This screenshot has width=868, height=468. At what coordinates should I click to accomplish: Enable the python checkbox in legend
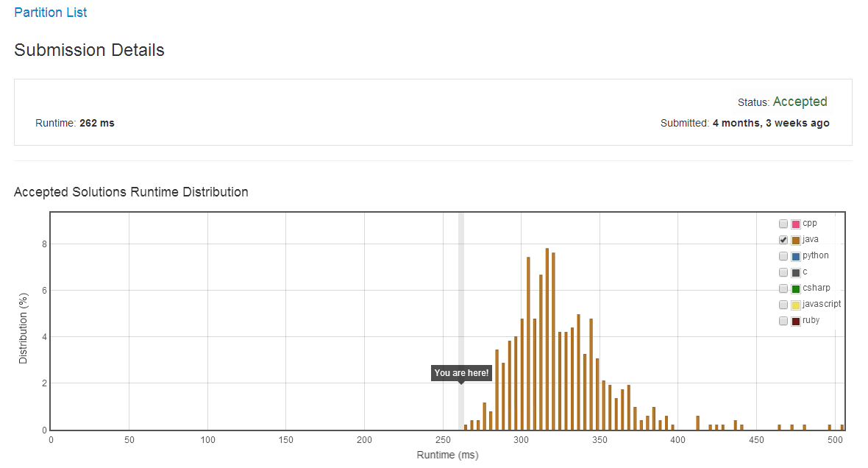[783, 256]
